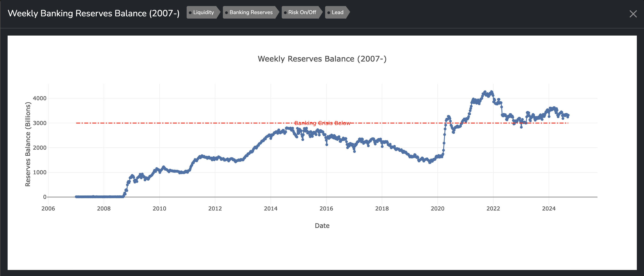Click the 3000 y-axis tick label

tap(40, 123)
